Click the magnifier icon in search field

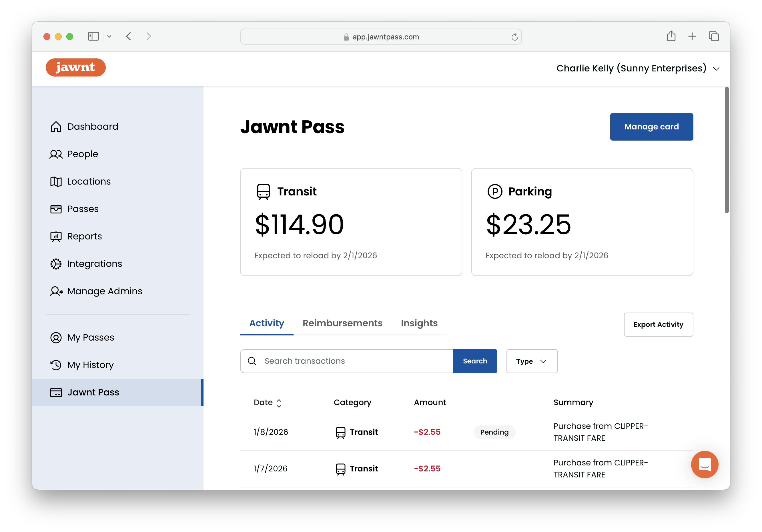(252, 361)
